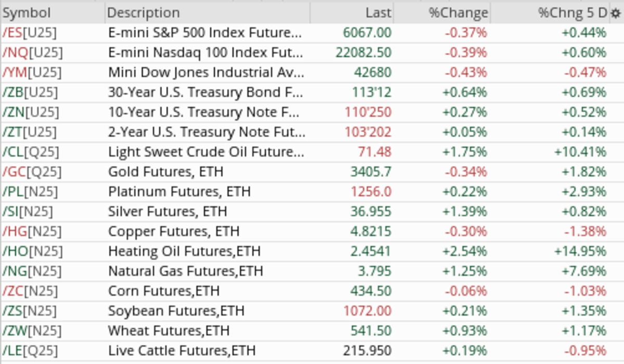Select the /HO[N25] Heating Oil symbol
This screenshot has height=364, width=624.
32,251
